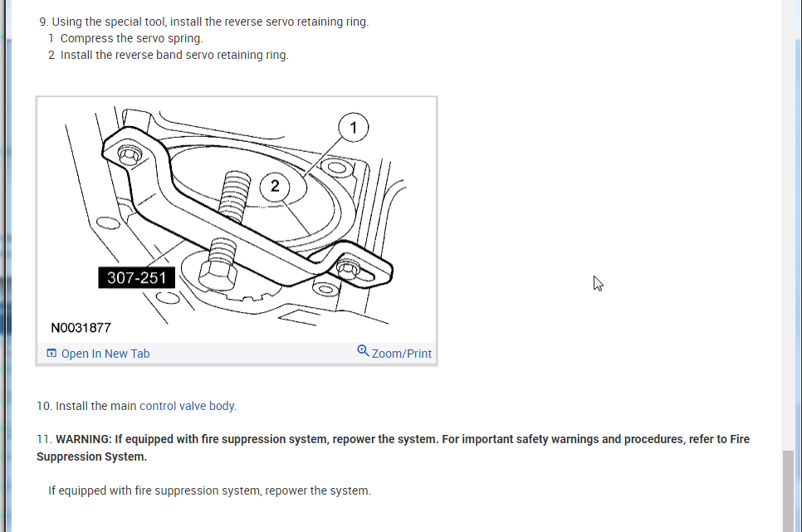802x532 pixels.
Task: Click the bold WARNING fire suppression paragraph
Action: tap(393, 447)
